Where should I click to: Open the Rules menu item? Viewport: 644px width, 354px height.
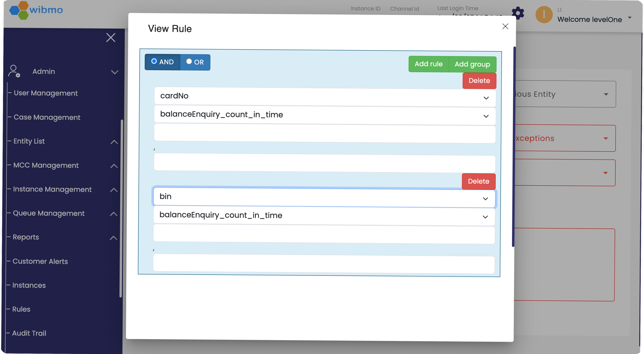[x=21, y=309]
